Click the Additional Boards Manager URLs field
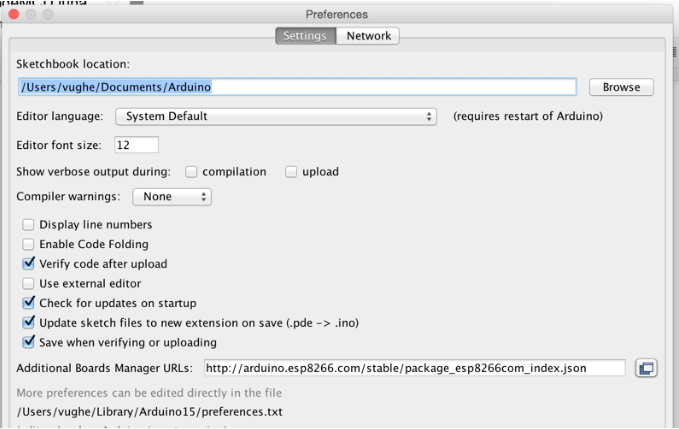The width and height of the screenshot is (679, 429). (414, 368)
